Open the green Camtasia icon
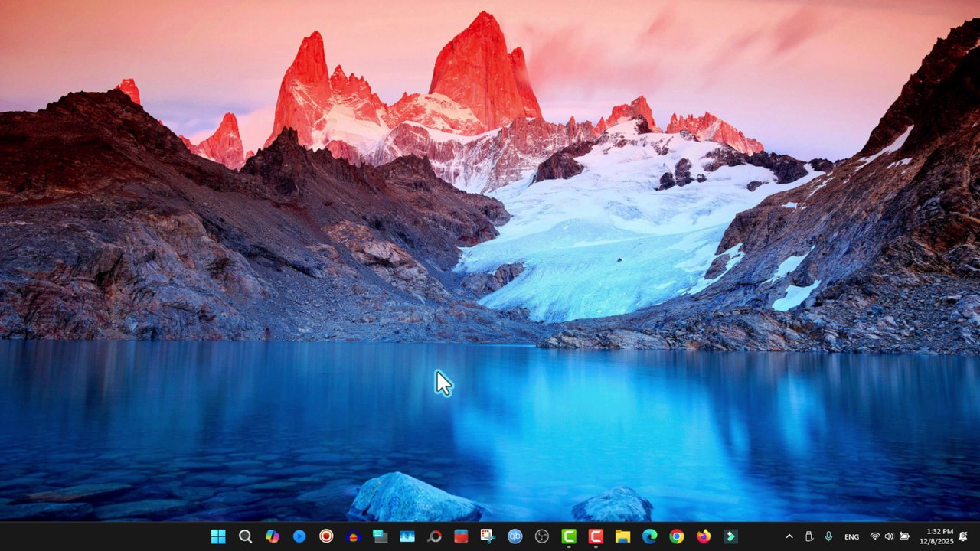The width and height of the screenshot is (980, 551). click(x=569, y=536)
